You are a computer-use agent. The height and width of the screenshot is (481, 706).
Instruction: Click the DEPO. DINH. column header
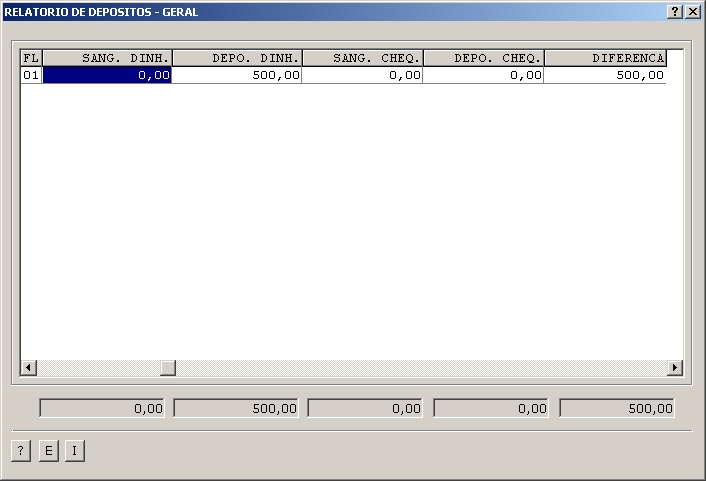[237, 58]
